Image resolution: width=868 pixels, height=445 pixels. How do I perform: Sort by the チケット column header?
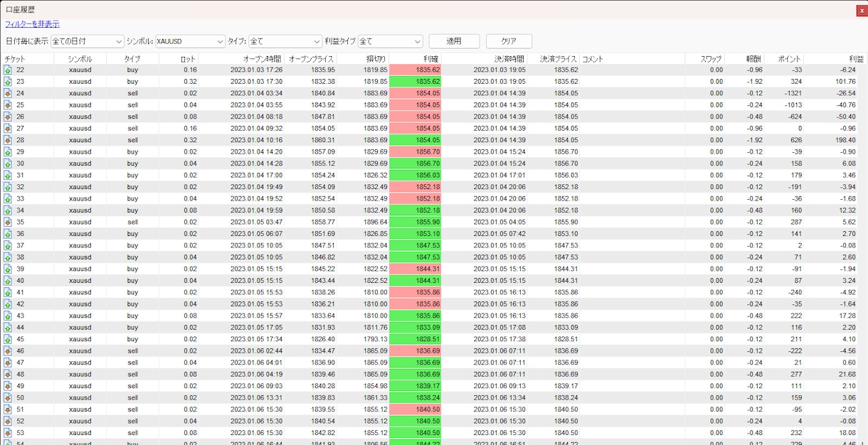coord(16,59)
